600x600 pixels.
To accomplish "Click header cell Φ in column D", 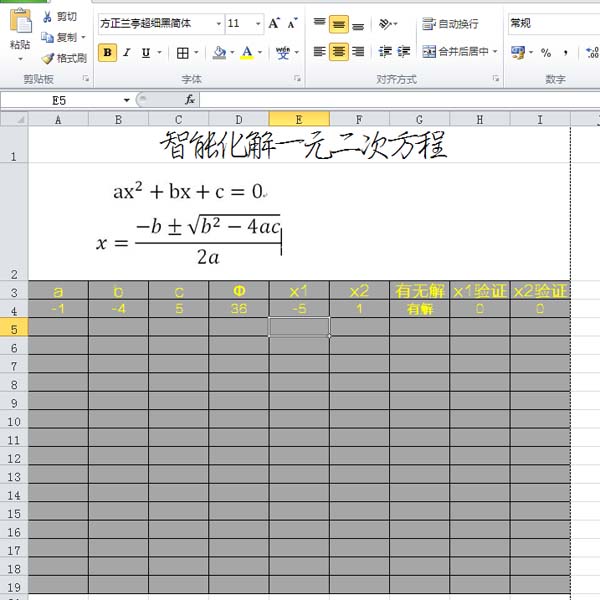I will [x=239, y=291].
